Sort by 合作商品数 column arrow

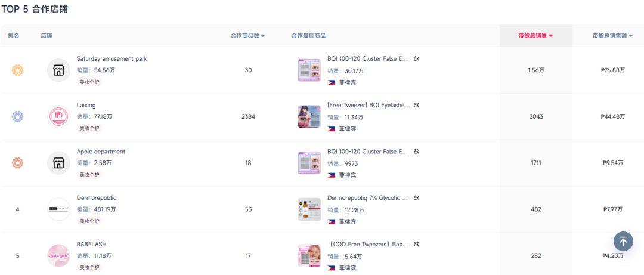tap(263, 36)
